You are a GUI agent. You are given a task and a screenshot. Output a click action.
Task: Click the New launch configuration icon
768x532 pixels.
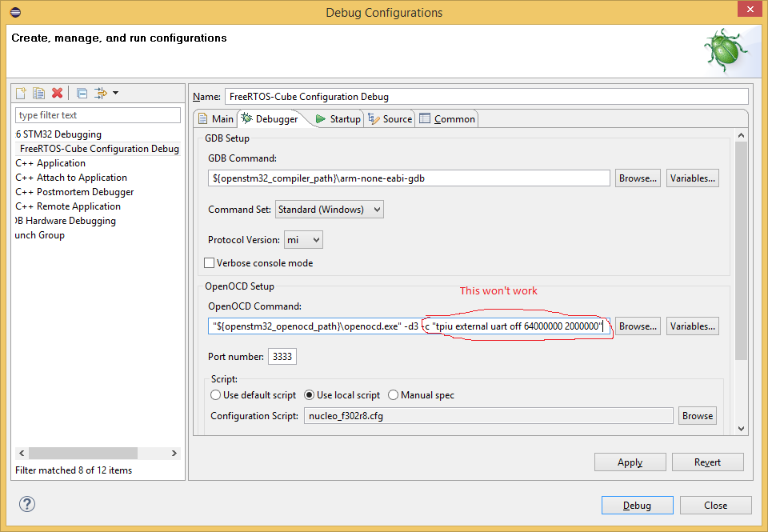pos(22,94)
